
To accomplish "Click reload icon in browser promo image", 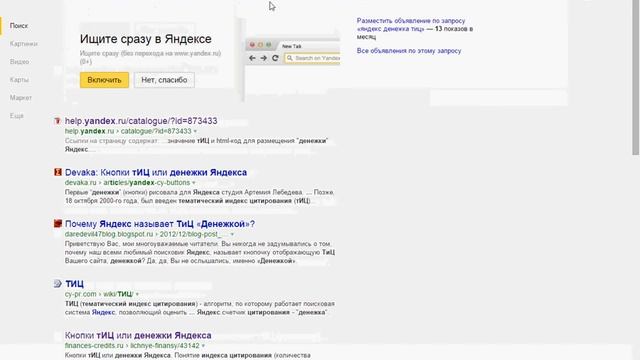I will pos(275,58).
